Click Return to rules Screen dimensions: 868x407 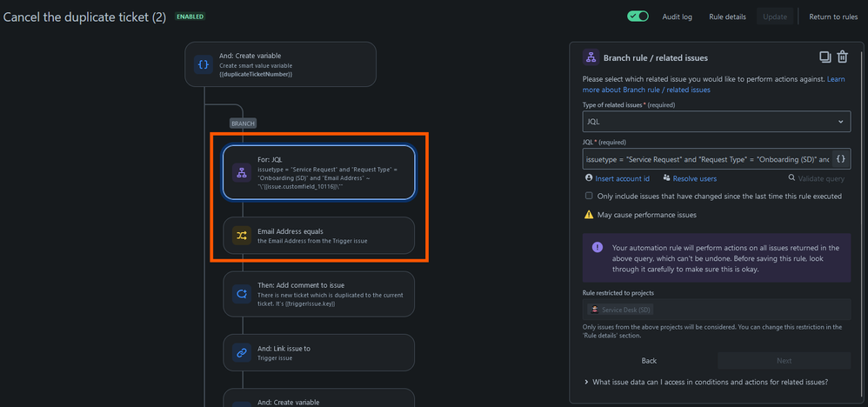833,17
